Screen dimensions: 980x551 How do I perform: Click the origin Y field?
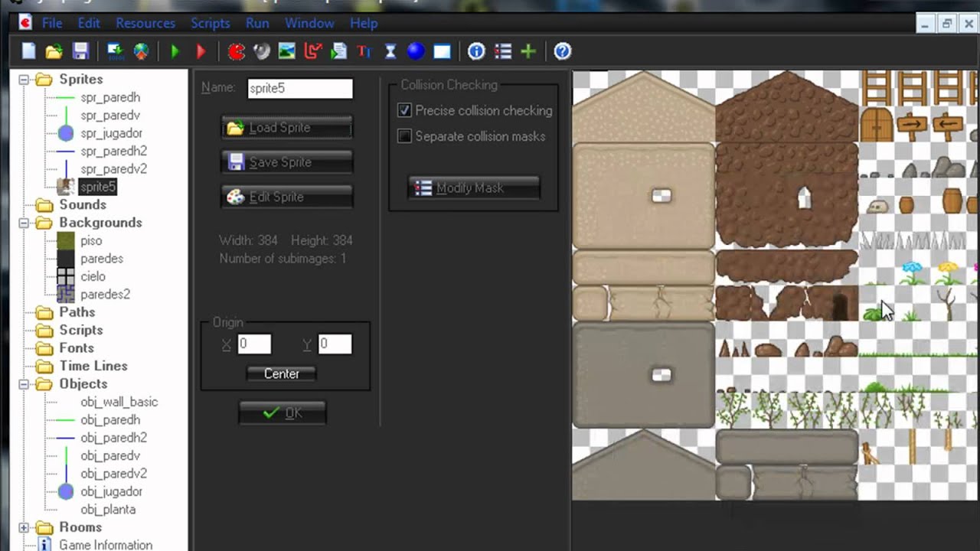335,344
